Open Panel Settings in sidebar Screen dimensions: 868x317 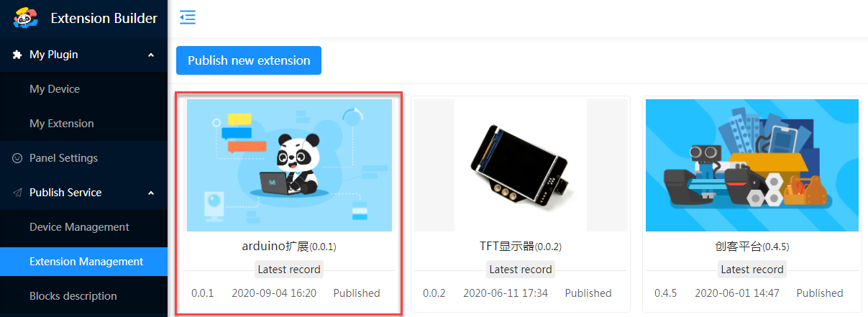click(x=83, y=158)
